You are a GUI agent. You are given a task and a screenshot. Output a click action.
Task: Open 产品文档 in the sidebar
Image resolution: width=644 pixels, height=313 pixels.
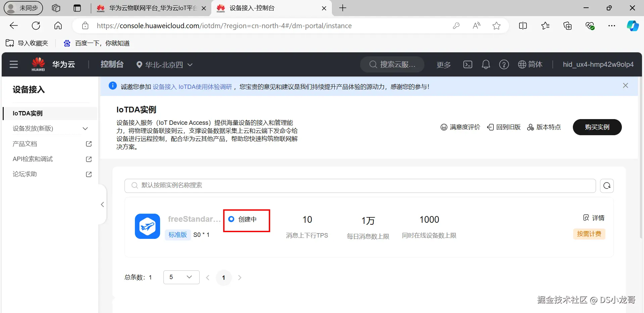(25, 144)
